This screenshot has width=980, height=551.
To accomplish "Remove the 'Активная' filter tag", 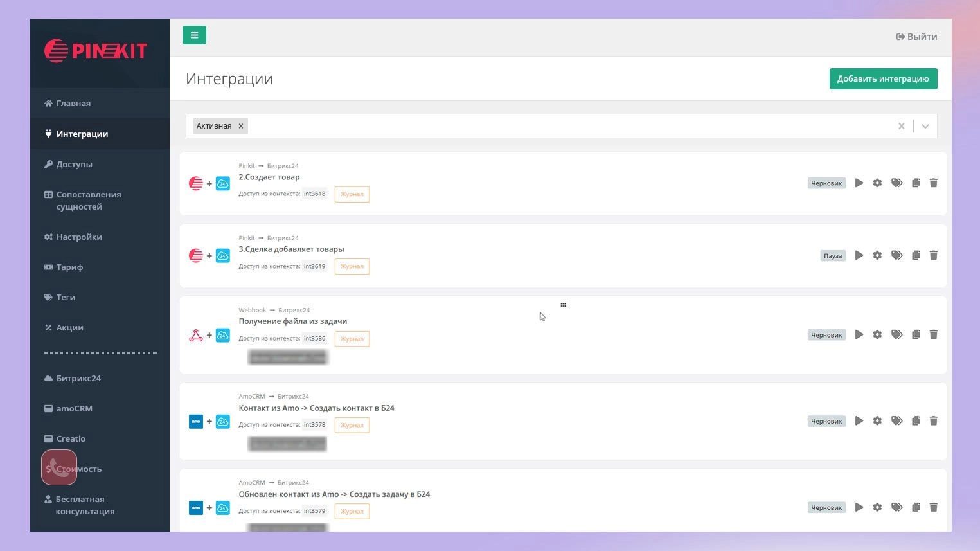I will click(x=241, y=126).
